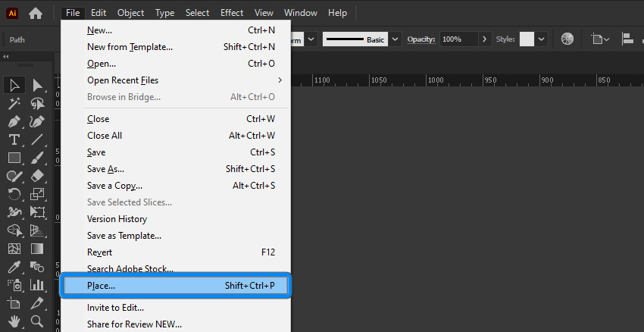
Task: Choose New... in File menu
Action: point(175,30)
